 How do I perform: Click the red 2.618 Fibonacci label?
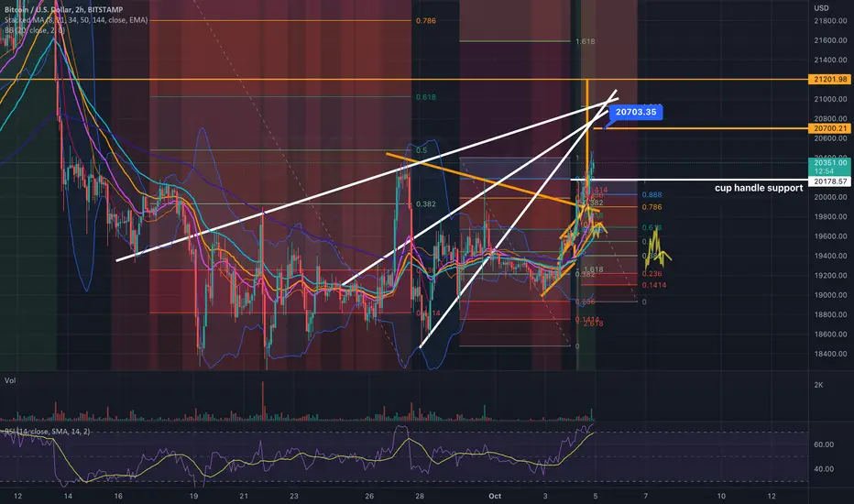point(593,323)
